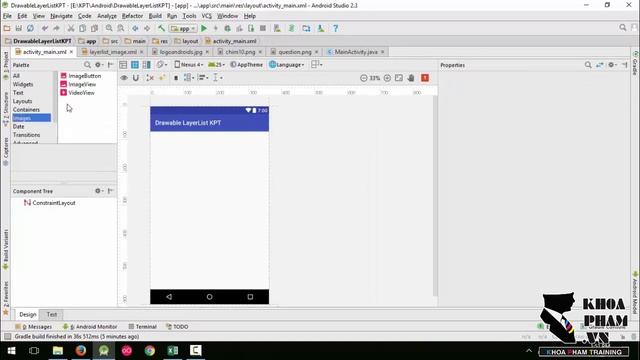Click the Copy icon in the toolbar

82,28
